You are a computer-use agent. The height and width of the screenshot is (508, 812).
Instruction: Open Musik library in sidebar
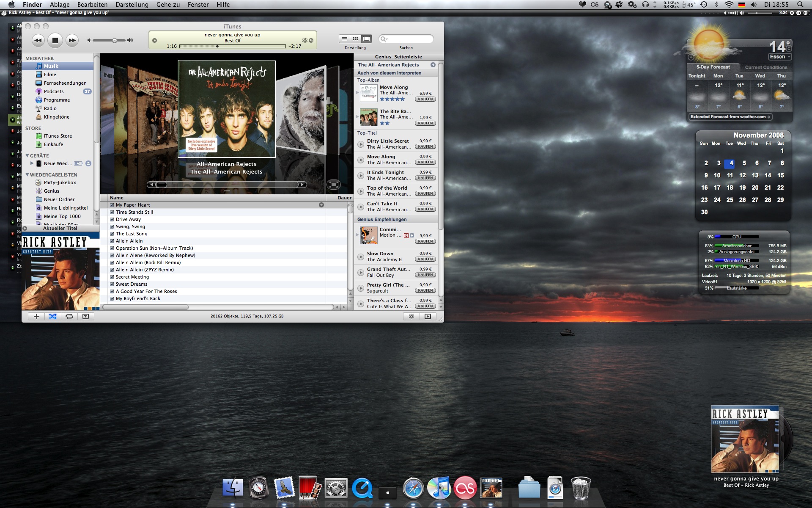click(58, 66)
